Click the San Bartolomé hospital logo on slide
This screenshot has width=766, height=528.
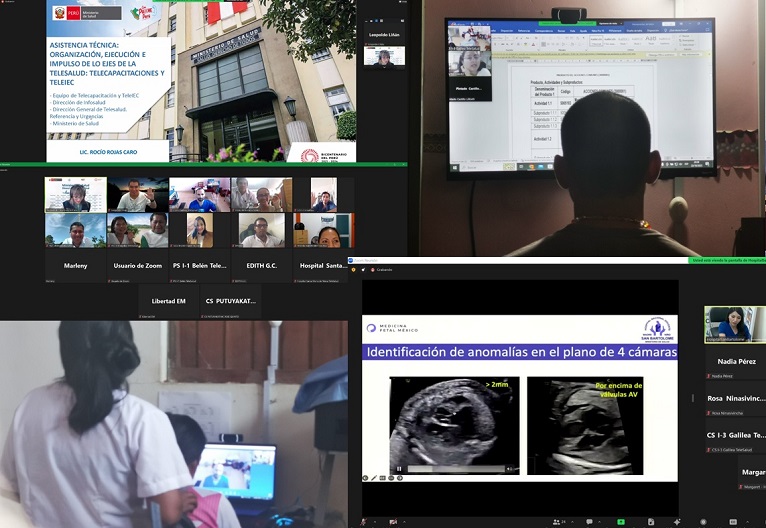pos(658,330)
